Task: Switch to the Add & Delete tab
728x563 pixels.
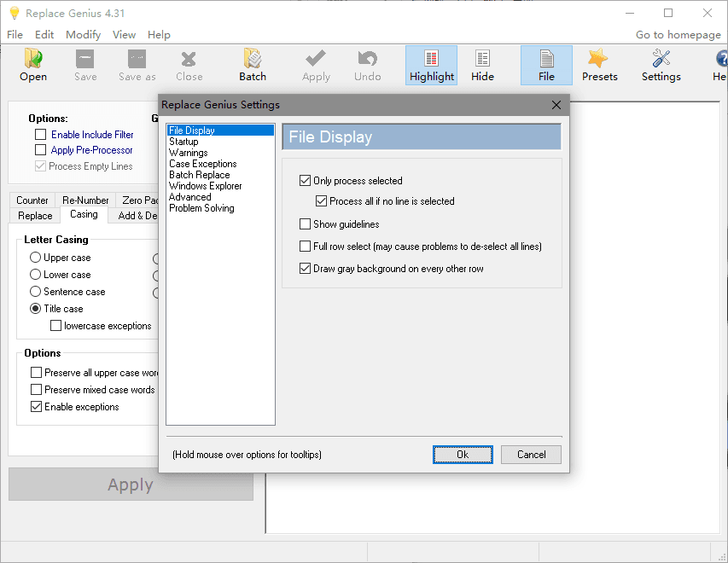Action: [x=135, y=215]
